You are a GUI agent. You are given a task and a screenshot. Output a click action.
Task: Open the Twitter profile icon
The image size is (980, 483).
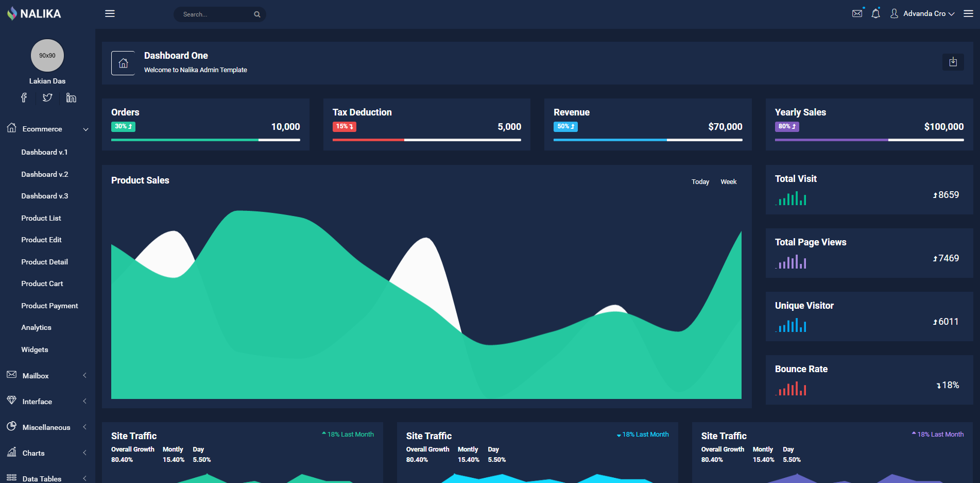(47, 98)
